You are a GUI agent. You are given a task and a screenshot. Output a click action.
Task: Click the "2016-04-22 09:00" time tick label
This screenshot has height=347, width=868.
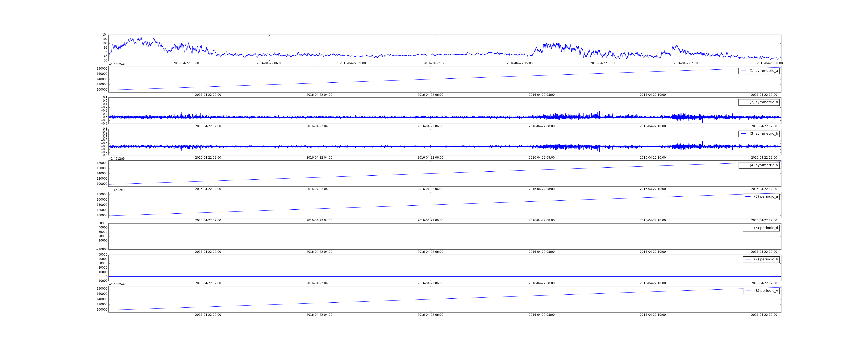(353, 63)
